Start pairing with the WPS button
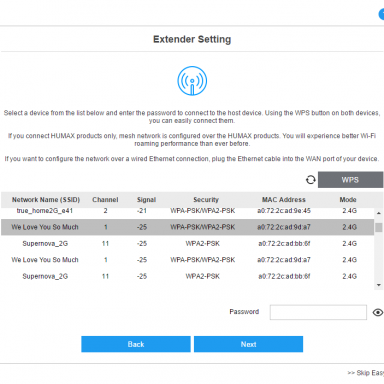The image size is (384, 384). (x=350, y=180)
